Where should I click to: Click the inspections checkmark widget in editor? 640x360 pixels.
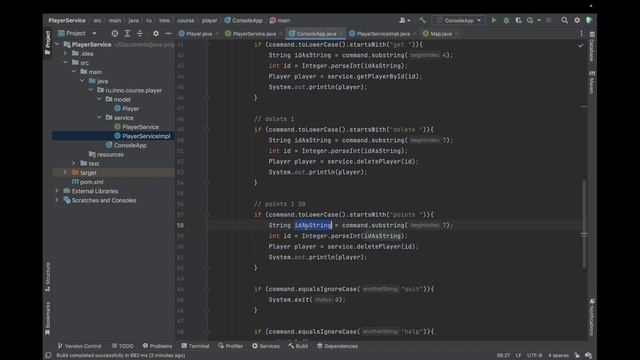pyautogui.click(x=580, y=46)
